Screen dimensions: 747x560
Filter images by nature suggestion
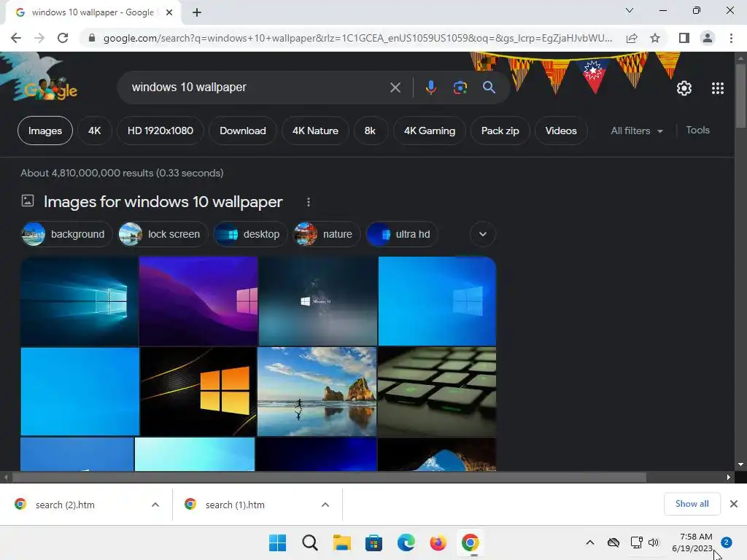pyautogui.click(x=327, y=234)
